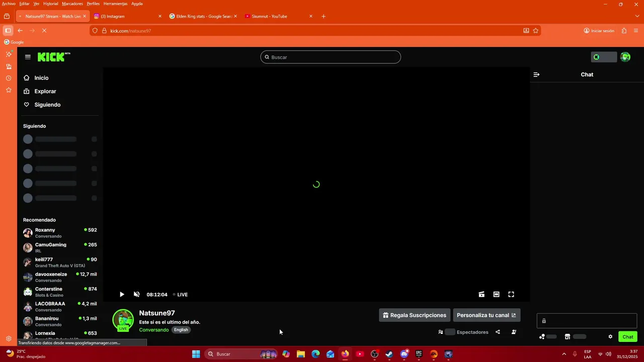The width and height of the screenshot is (644, 362).
Task: Open Discord from the taskbar
Action: coord(404,354)
